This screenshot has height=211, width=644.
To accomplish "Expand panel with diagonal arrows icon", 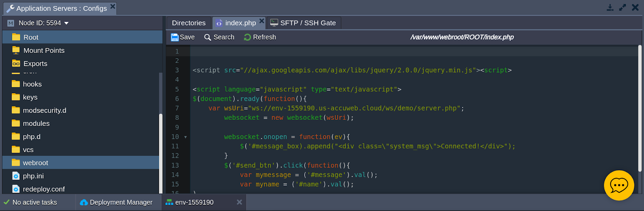I will click(623, 8).
